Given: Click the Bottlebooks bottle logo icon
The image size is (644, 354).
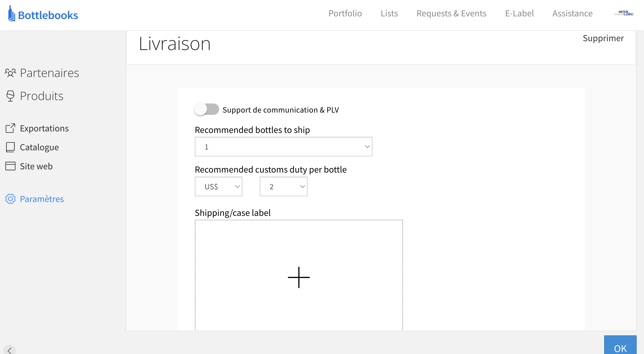Looking at the screenshot, I should [x=11, y=14].
